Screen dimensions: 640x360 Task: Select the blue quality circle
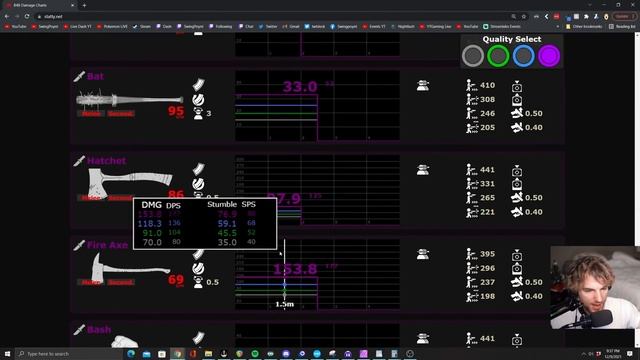pyautogui.click(x=523, y=56)
